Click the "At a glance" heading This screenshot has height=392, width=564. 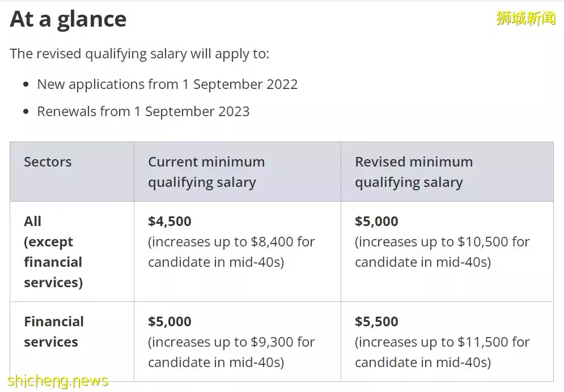click(x=68, y=20)
